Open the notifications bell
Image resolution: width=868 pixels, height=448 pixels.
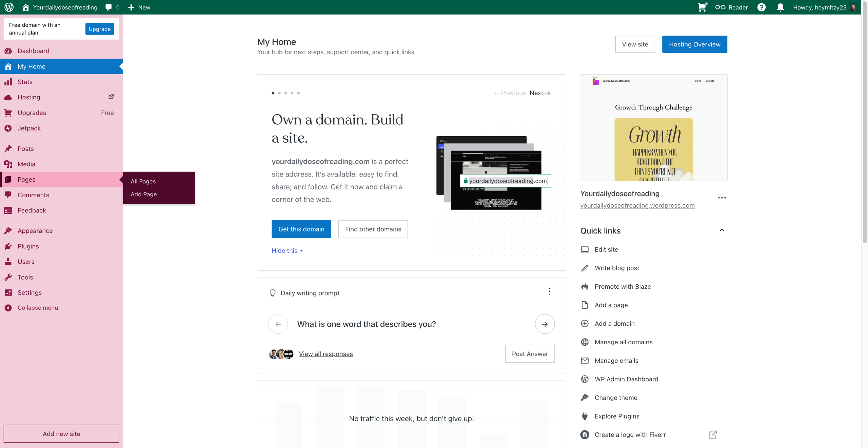click(x=780, y=7)
